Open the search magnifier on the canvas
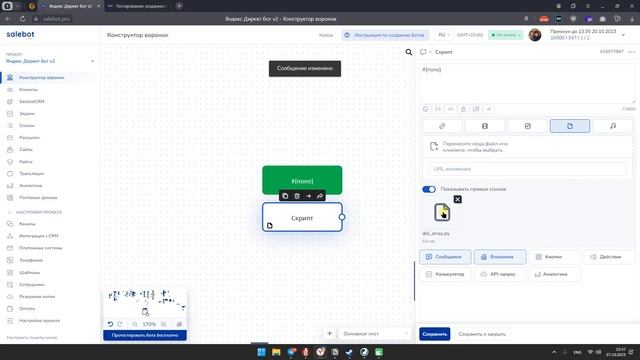 point(409,52)
